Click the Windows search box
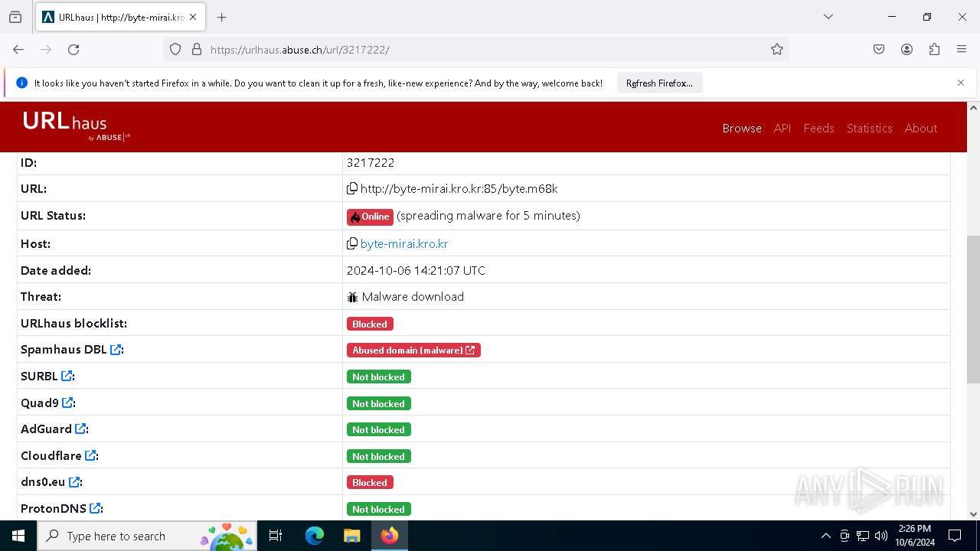 click(145, 536)
